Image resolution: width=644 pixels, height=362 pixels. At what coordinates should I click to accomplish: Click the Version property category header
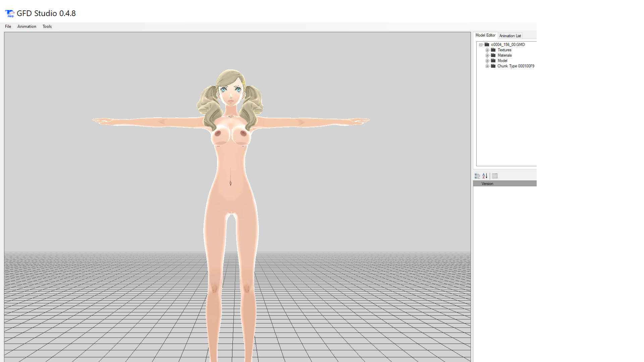click(x=505, y=184)
